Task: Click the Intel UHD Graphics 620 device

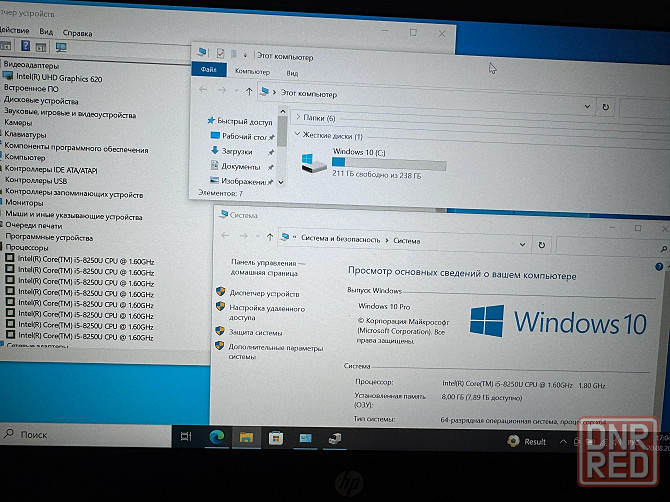Action: [x=60, y=76]
